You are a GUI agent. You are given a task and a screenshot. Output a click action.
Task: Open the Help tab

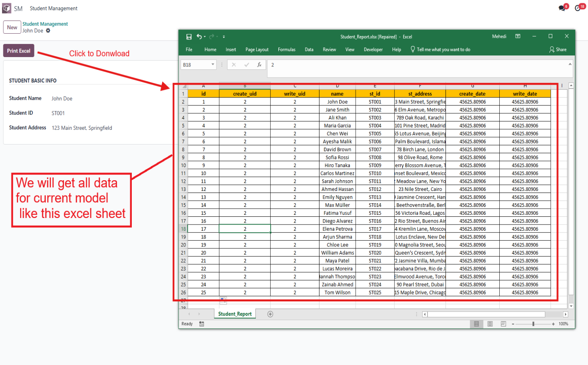[x=397, y=49]
